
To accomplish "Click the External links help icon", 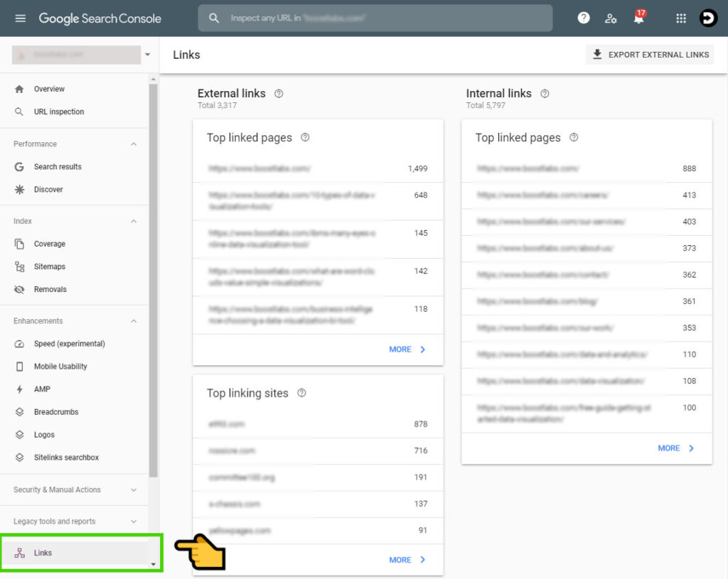I will click(x=279, y=94).
